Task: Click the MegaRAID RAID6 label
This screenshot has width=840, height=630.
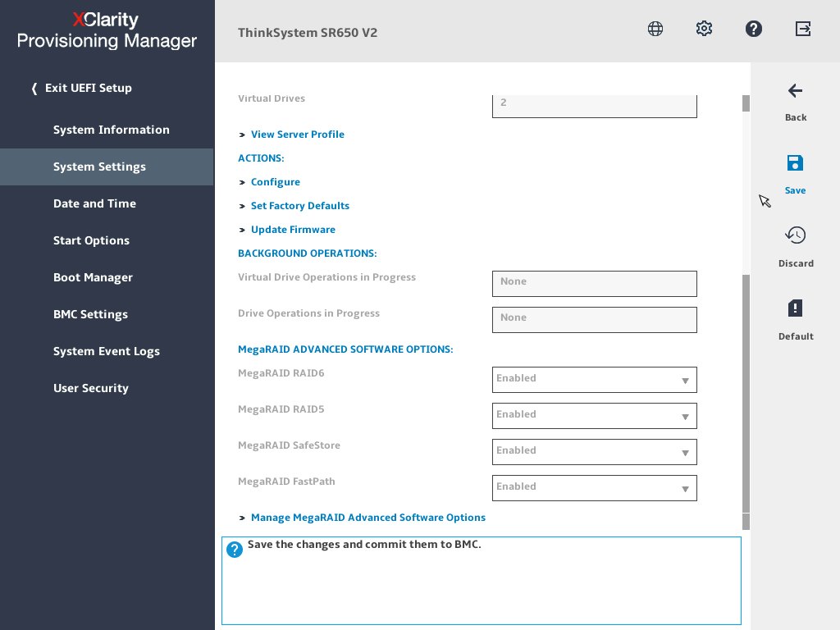Action: 281,373
